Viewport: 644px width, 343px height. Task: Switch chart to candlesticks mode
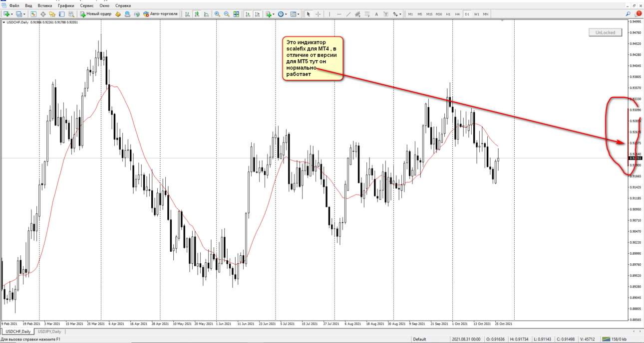197,14
